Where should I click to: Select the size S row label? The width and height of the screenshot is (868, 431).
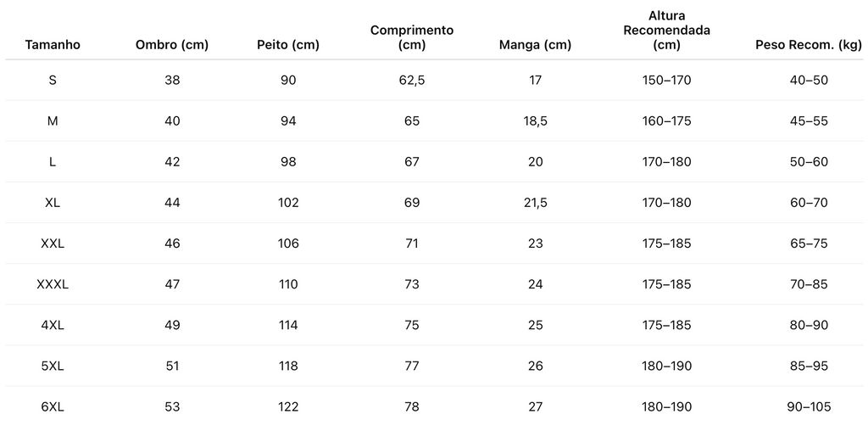53,81
